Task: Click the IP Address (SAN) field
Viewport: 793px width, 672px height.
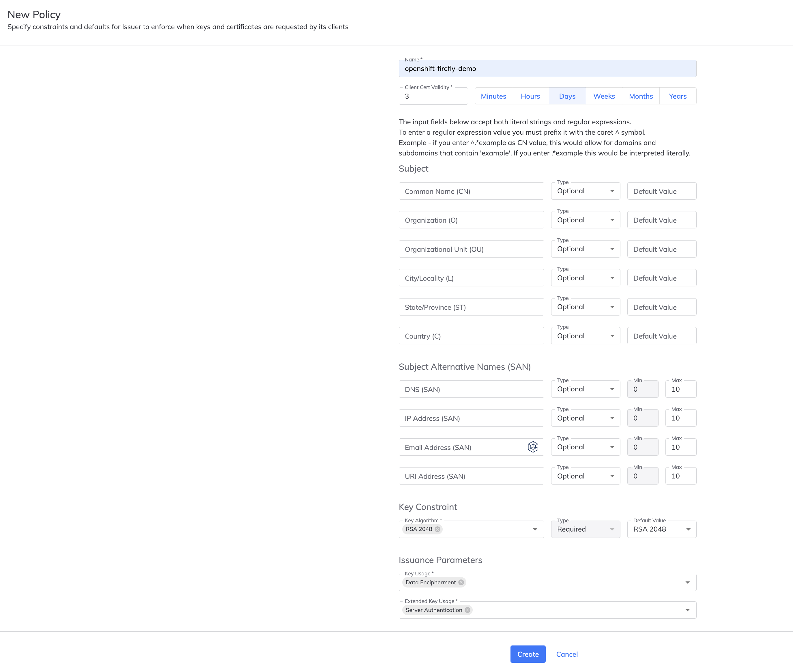Action: pyautogui.click(x=471, y=418)
